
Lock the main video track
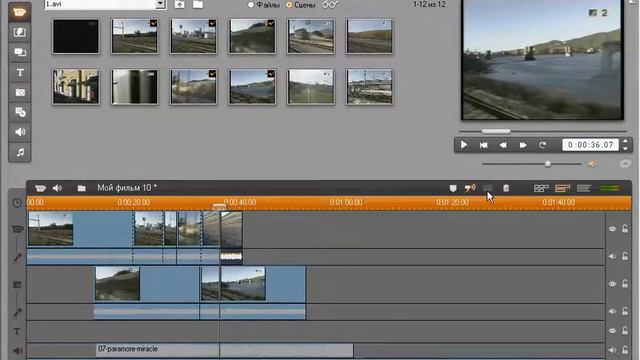625,229
